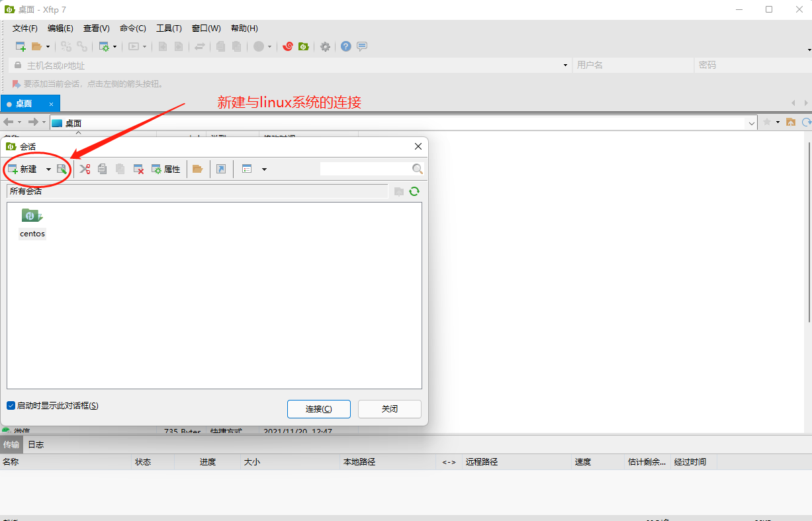Viewport: 812px width, 521px height.
Task: Click the open folder icon in sessions dialog
Action: click(x=197, y=169)
